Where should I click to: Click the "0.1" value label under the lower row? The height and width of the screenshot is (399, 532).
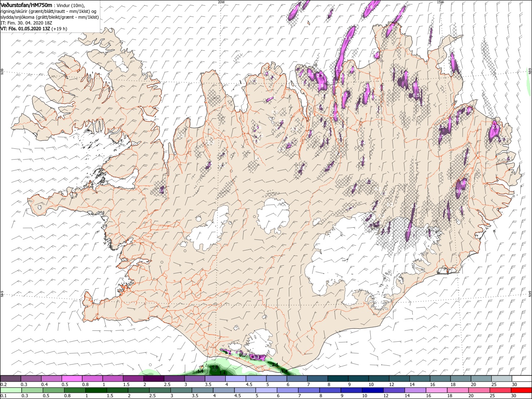pyautogui.click(x=4, y=396)
